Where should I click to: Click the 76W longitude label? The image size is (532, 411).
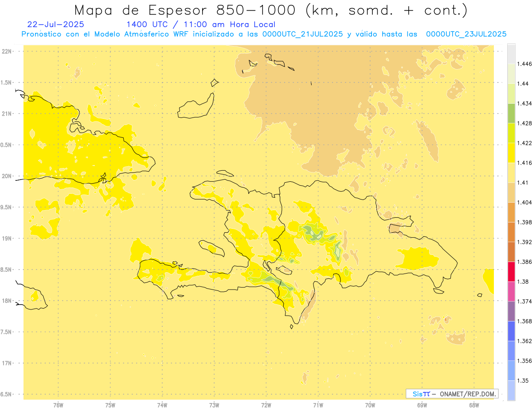coord(58,406)
